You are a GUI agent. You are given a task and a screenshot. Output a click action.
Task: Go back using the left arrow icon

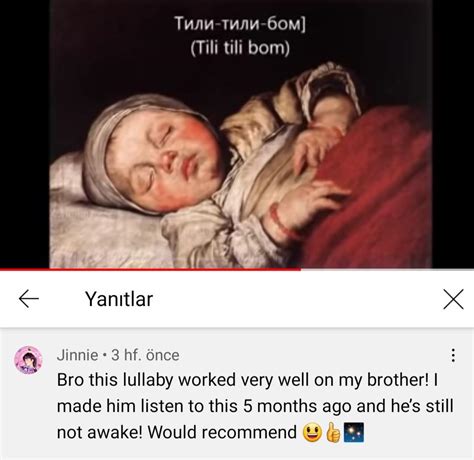click(x=29, y=298)
